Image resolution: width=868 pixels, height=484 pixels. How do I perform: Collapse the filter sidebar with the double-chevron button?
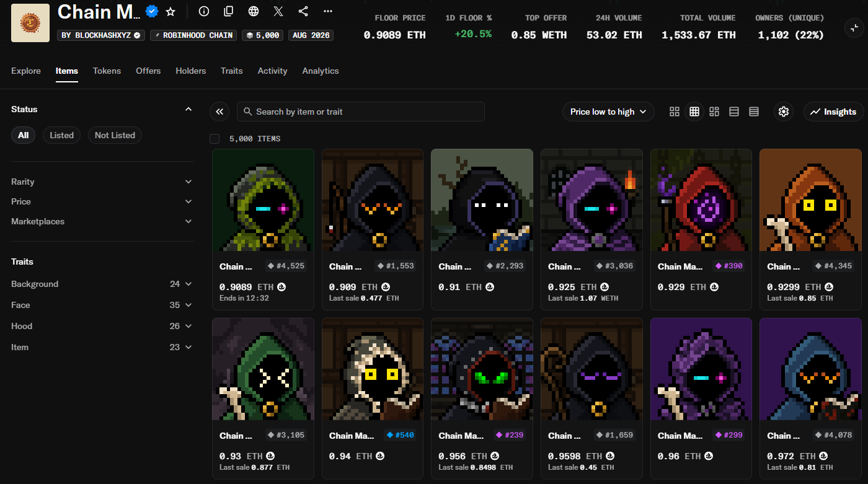point(219,112)
